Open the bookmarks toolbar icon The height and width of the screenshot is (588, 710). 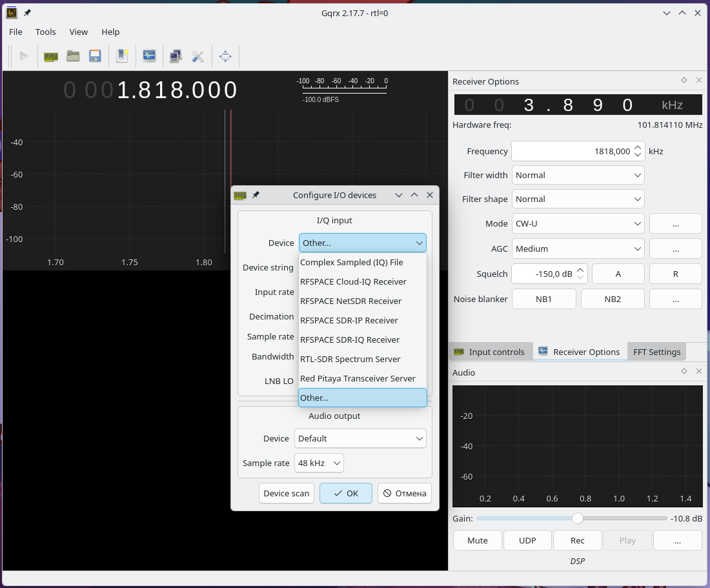pyautogui.click(x=122, y=56)
